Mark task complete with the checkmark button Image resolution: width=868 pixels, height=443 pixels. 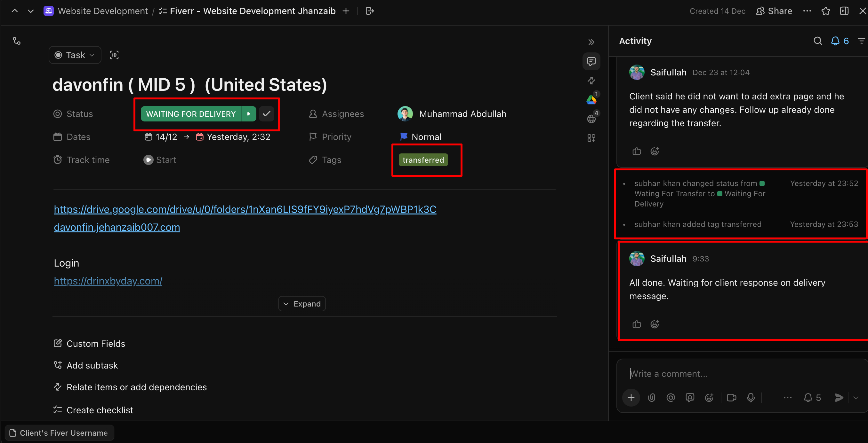coord(267,114)
